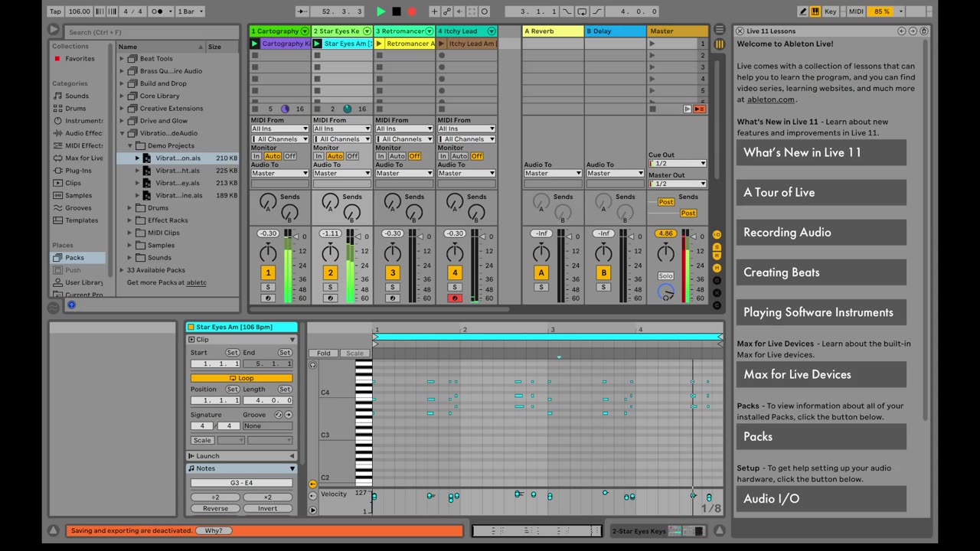
Task: Expand the Core Library folder
Action: tap(122, 96)
